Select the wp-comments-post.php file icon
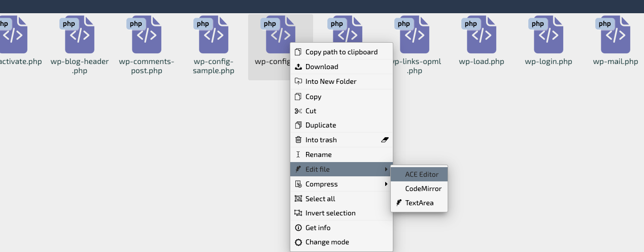The width and height of the screenshot is (644, 252). [147, 35]
